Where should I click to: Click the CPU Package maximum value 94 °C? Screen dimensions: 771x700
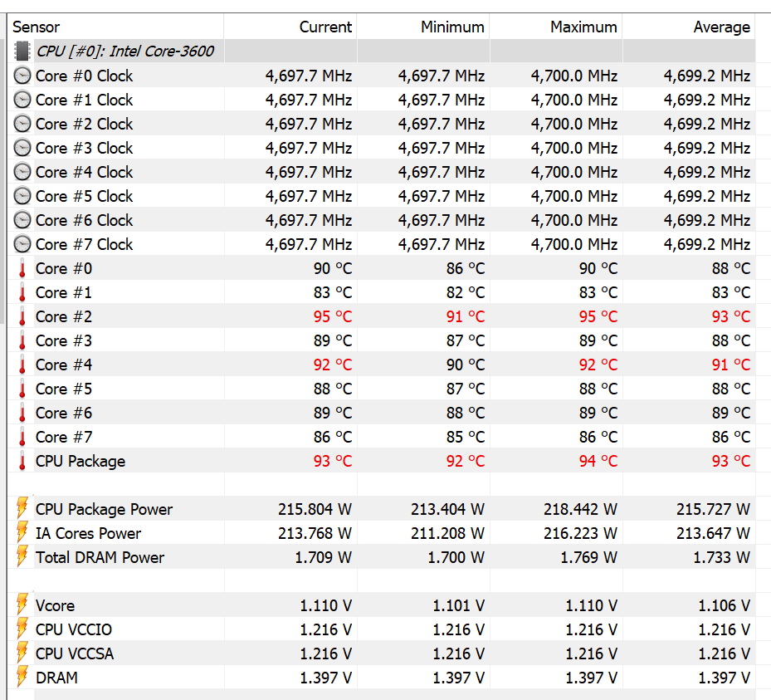coord(598,462)
